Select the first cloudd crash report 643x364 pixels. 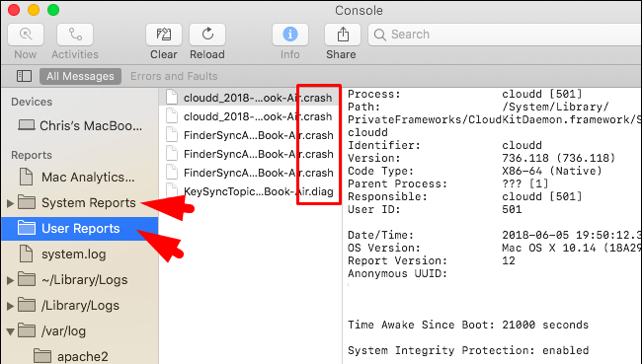coord(250,98)
